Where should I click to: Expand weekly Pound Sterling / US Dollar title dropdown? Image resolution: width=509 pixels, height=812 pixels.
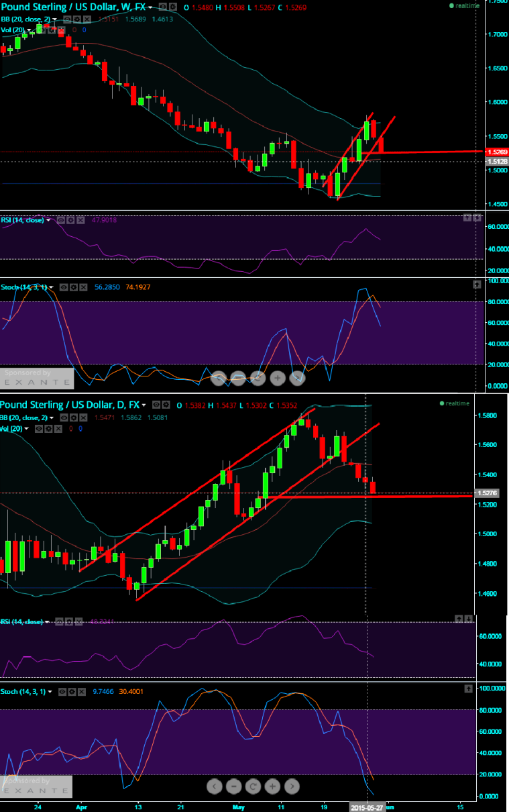tap(150, 7)
